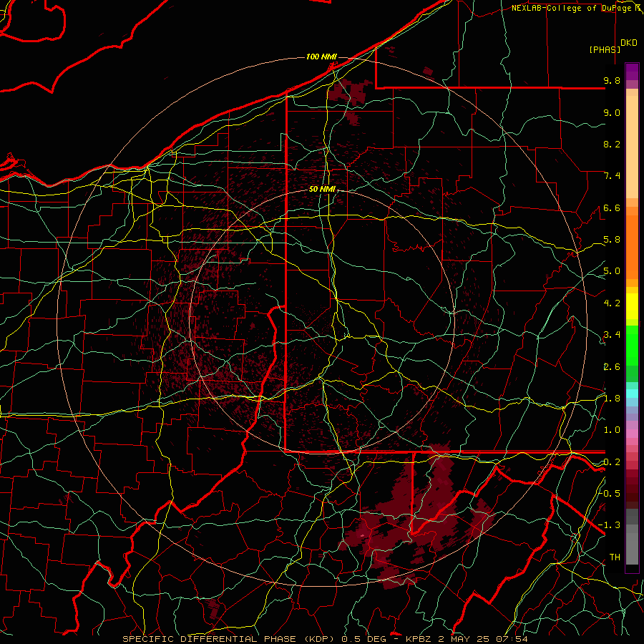Click the '-1.3' scale value
The image size is (644, 644).
click(610, 525)
